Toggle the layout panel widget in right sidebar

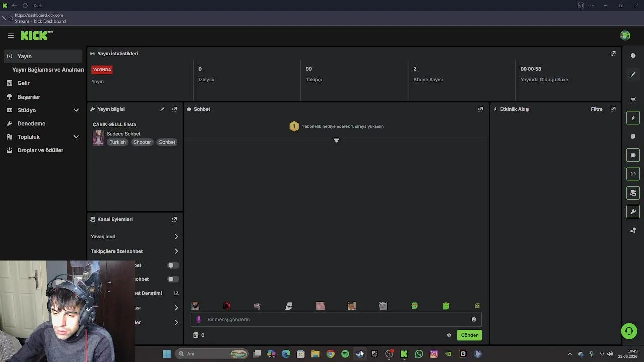pyautogui.click(x=633, y=193)
